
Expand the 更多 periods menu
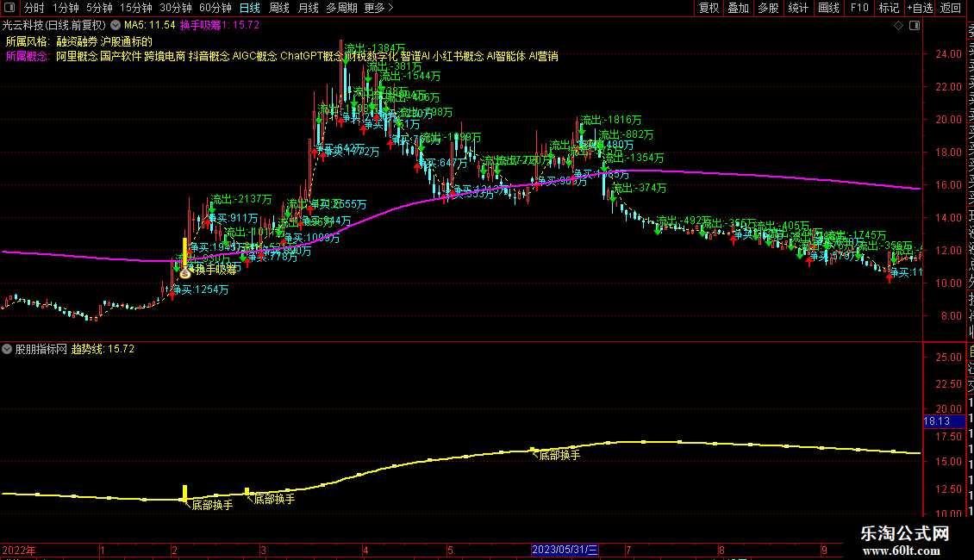(x=378, y=8)
